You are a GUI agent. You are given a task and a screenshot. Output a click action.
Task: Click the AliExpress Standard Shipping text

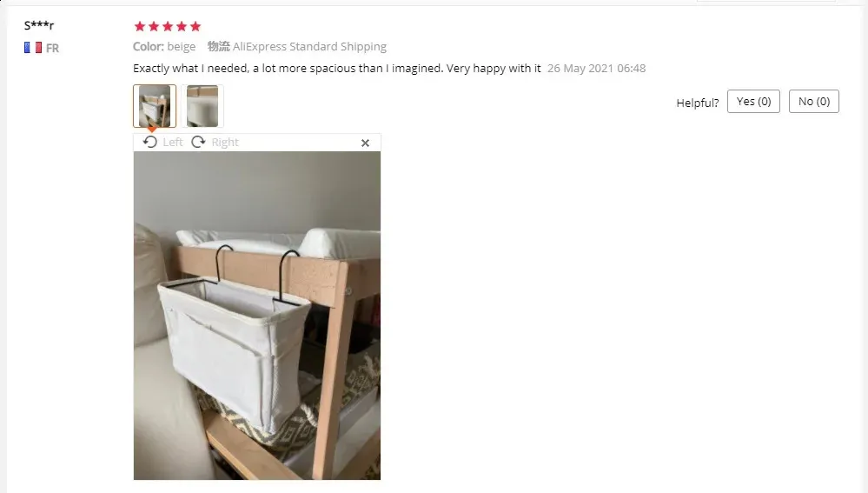(309, 47)
